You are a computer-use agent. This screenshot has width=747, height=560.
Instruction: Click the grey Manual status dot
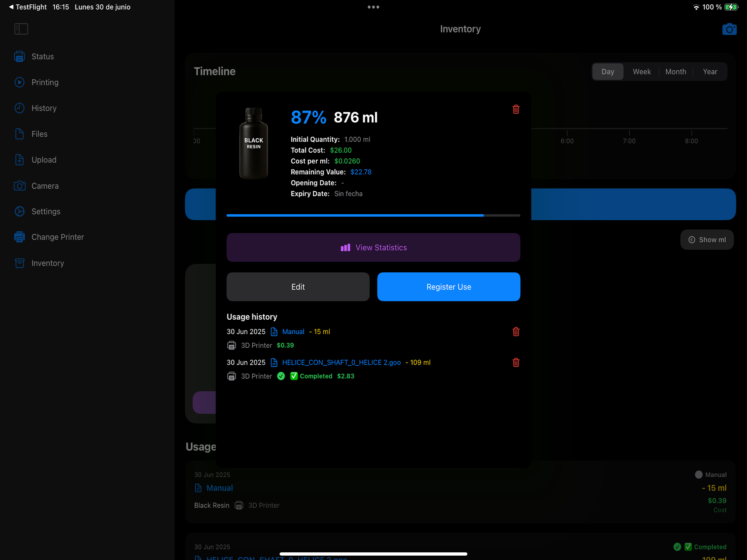[698, 474]
